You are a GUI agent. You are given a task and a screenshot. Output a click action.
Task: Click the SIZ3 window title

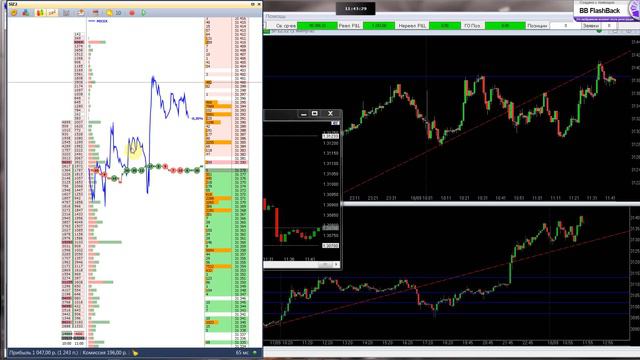point(13,4)
